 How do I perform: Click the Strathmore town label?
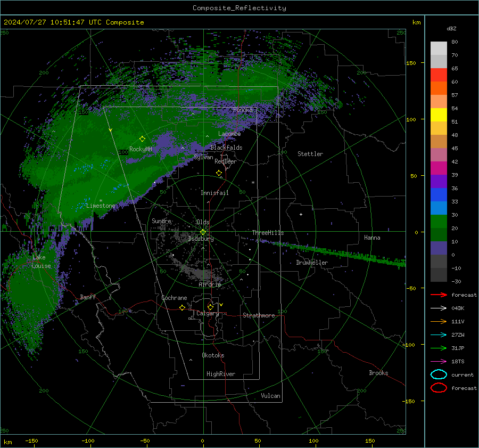pyautogui.click(x=259, y=315)
